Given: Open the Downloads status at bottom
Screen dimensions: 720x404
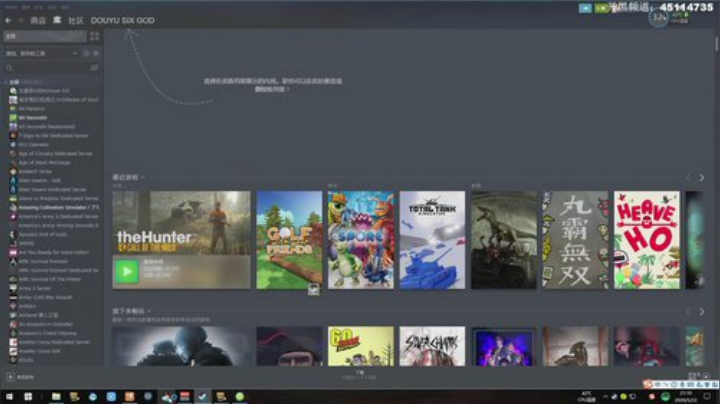Looking at the screenshot, I should pyautogui.click(x=359, y=375).
